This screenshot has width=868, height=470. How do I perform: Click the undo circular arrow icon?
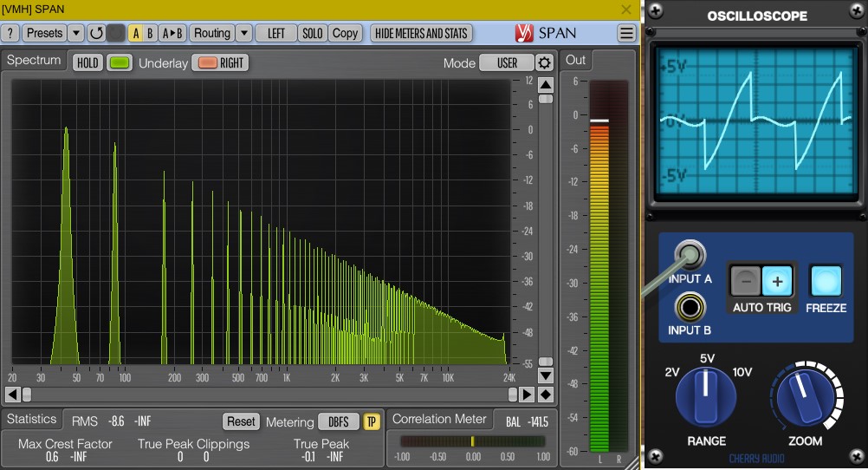[x=96, y=33]
